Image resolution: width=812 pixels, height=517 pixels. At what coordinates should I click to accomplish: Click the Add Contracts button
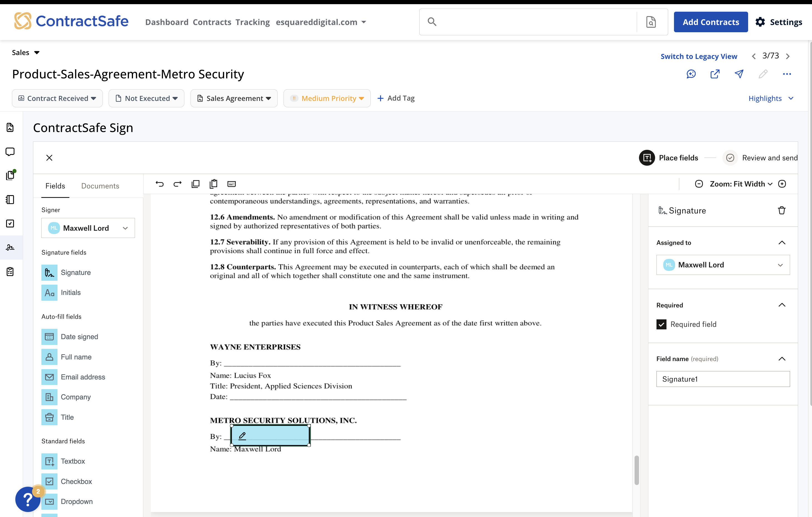pyautogui.click(x=711, y=22)
